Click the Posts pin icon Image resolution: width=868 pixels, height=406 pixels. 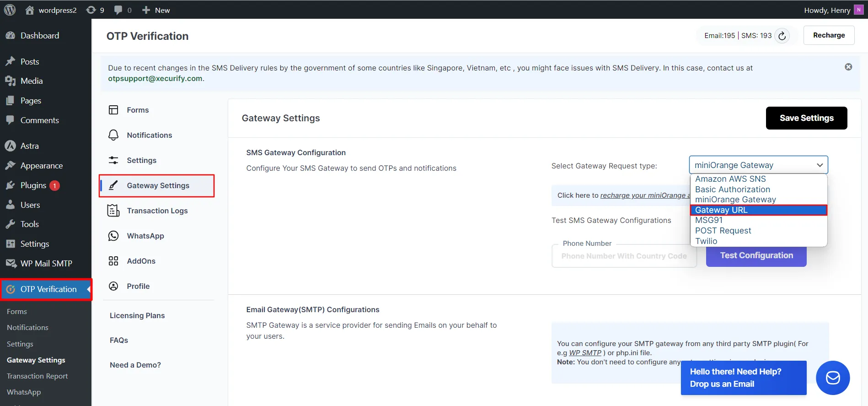(10, 61)
